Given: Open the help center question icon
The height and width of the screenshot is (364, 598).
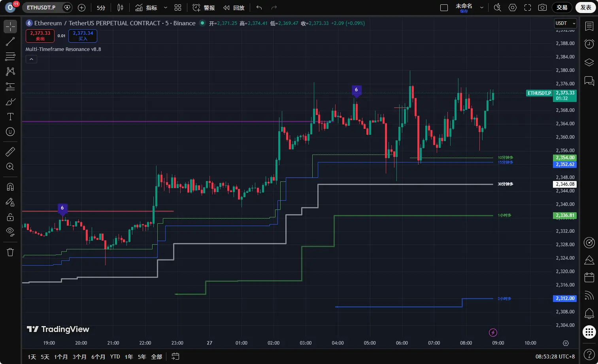Looking at the screenshot, I should (589, 355).
